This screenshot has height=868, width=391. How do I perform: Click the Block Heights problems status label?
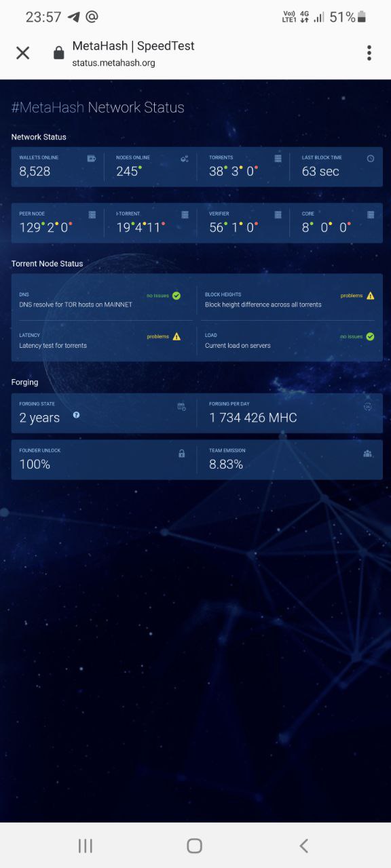pos(352,296)
